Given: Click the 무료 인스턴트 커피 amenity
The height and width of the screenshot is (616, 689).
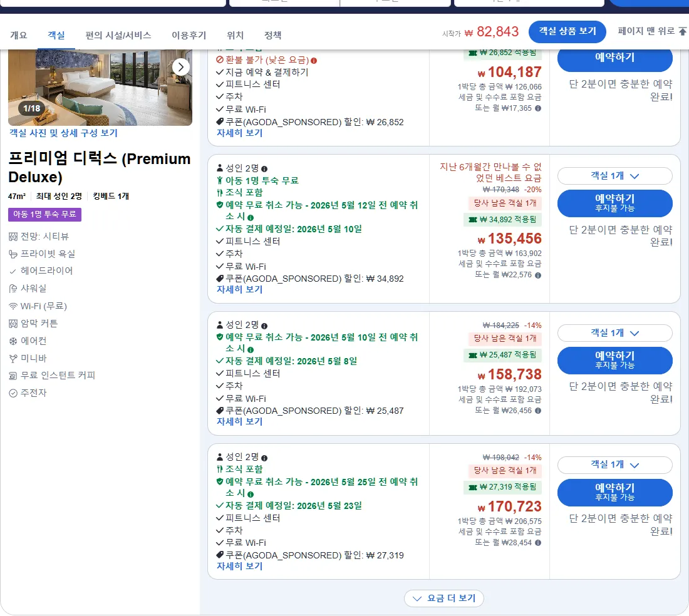Looking at the screenshot, I should pyautogui.click(x=52, y=376).
